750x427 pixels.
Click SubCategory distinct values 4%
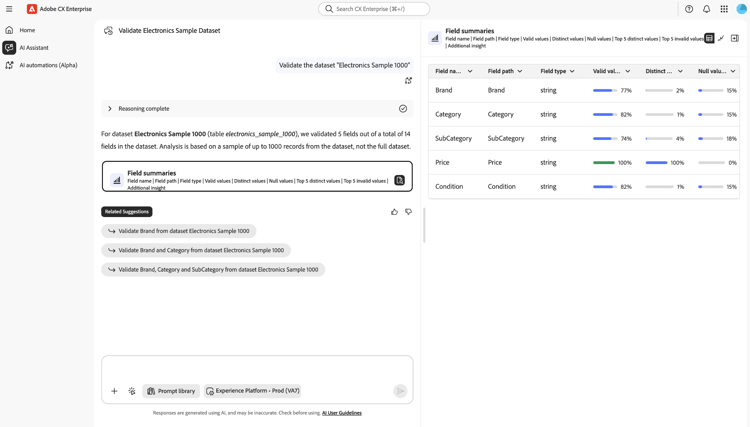(x=680, y=139)
